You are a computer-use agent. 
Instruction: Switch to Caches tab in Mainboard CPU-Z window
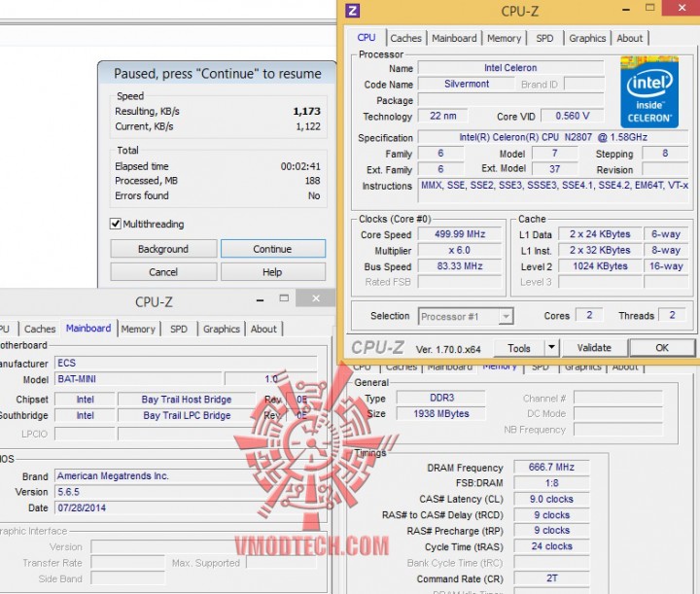40,329
